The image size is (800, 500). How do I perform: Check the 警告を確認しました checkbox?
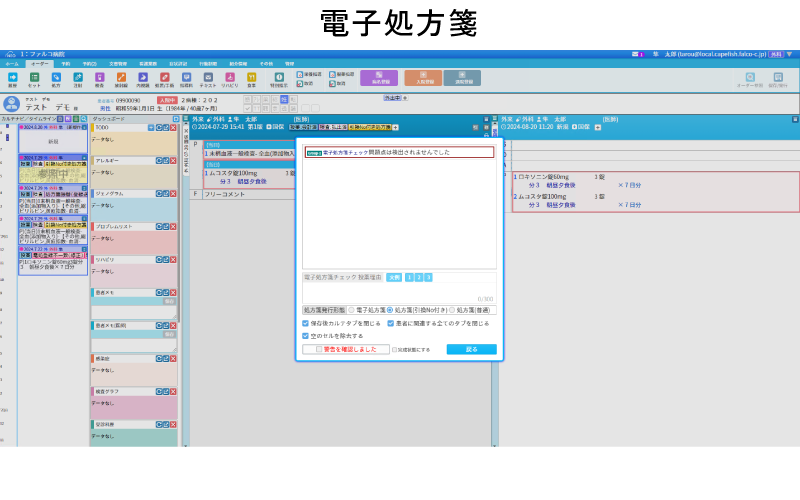tap(319, 349)
